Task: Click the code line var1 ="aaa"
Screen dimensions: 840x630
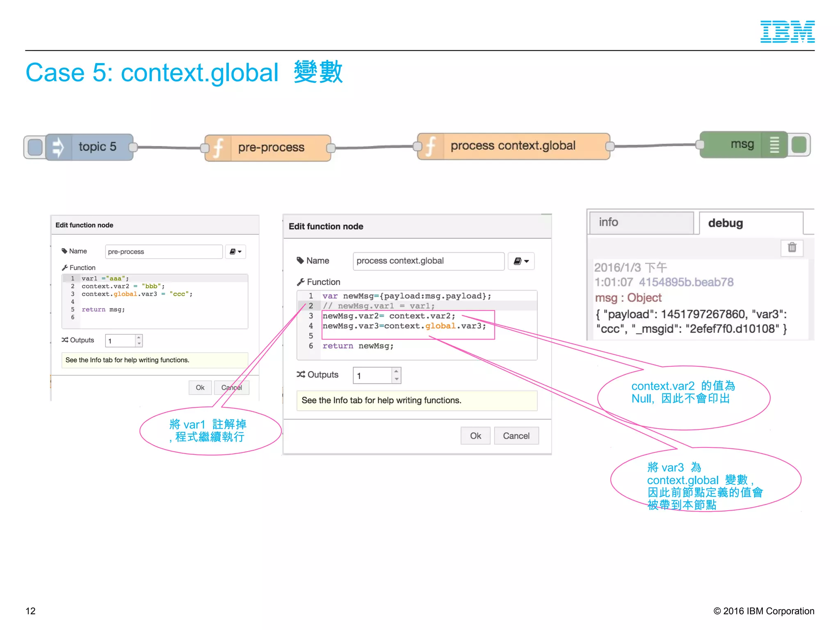Action: 105,278
